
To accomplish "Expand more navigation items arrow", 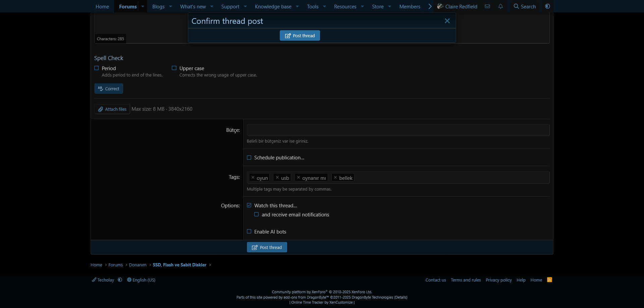I will point(430,6).
